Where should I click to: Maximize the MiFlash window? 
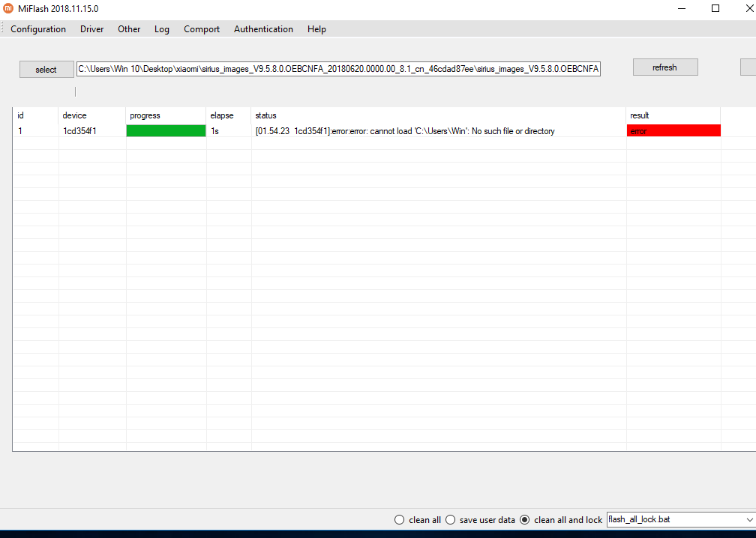(715, 9)
